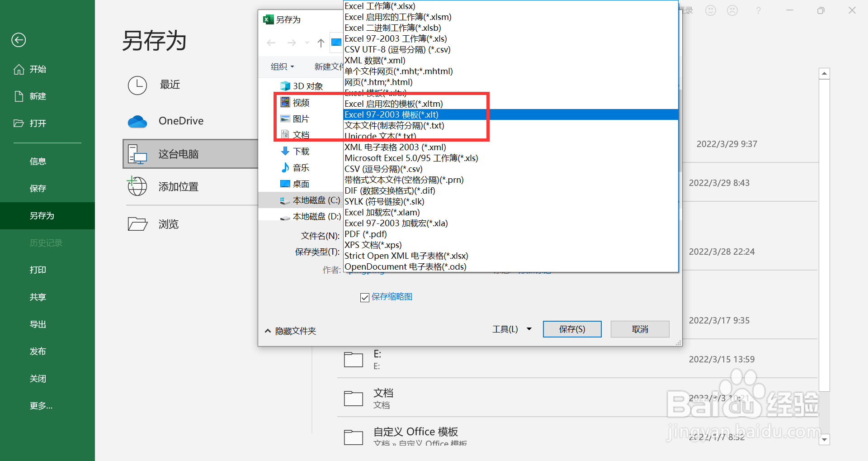The image size is (868, 461).
Task: Choose PDF (*.pdf) file type
Action: click(511, 234)
